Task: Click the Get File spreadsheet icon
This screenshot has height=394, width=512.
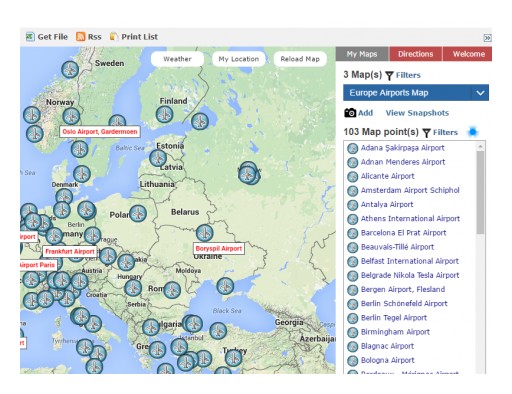Action: pos(30,36)
